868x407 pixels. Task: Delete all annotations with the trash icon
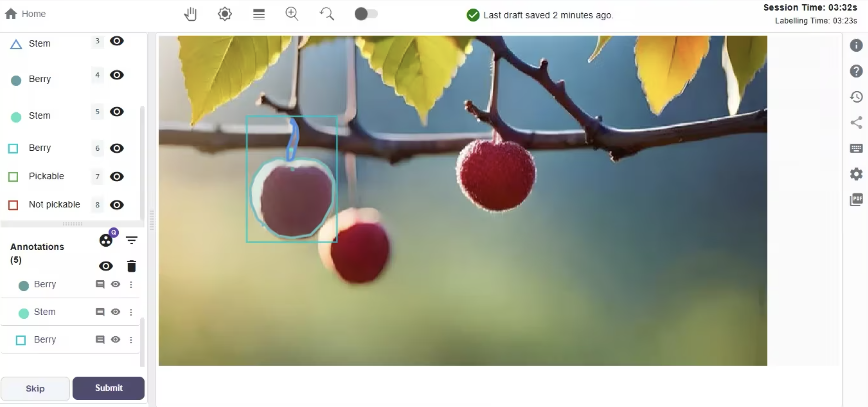[x=131, y=266]
